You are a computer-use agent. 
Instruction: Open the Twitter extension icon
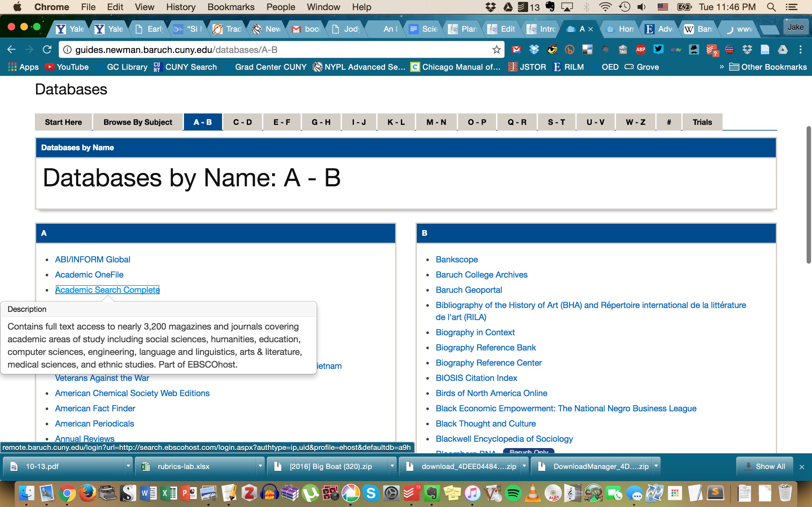coord(658,50)
